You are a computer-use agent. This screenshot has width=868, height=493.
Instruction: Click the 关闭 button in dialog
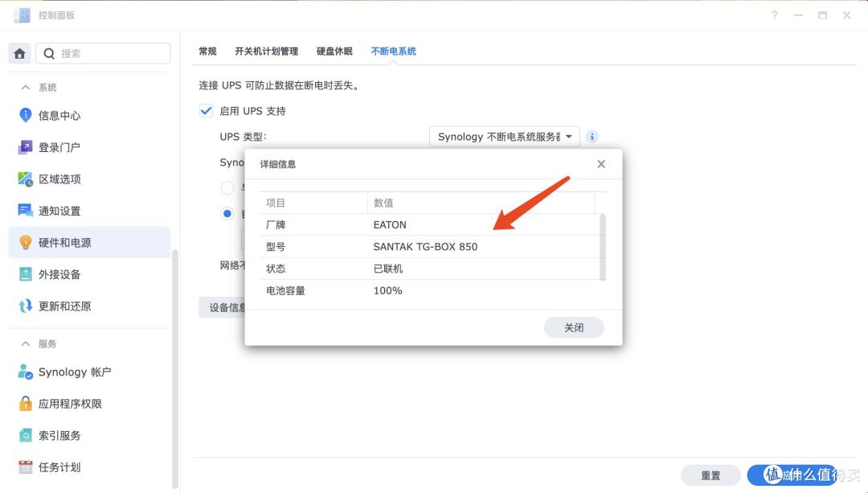574,327
